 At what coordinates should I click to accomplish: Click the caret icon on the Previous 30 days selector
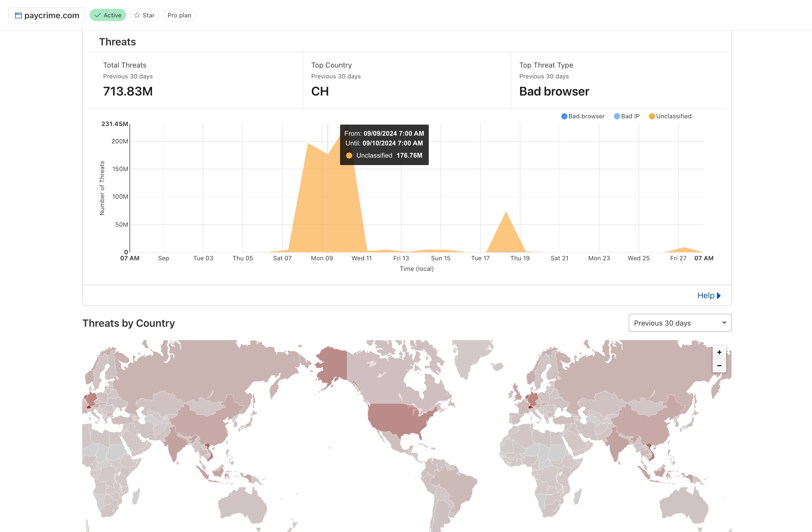[x=724, y=323]
